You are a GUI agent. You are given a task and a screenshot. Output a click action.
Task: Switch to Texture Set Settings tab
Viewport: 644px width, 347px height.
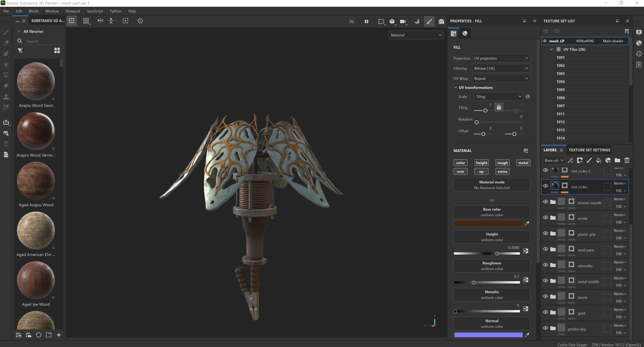click(589, 150)
